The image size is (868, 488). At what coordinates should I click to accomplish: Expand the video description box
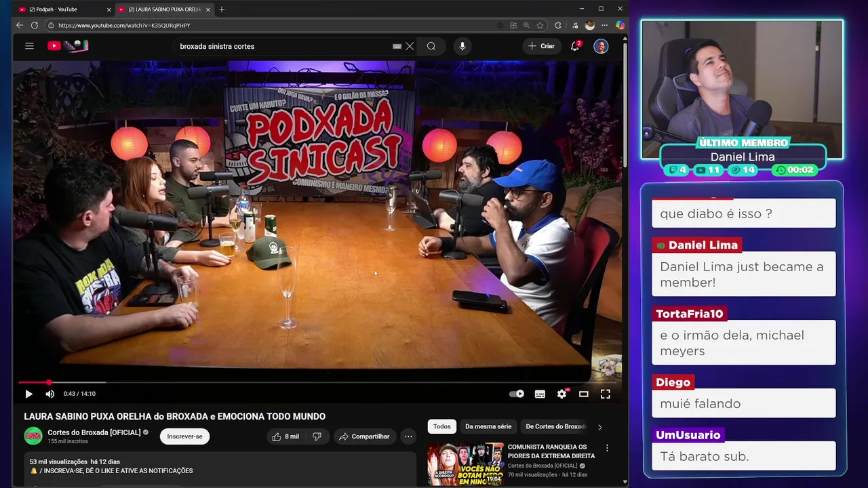coord(220,470)
